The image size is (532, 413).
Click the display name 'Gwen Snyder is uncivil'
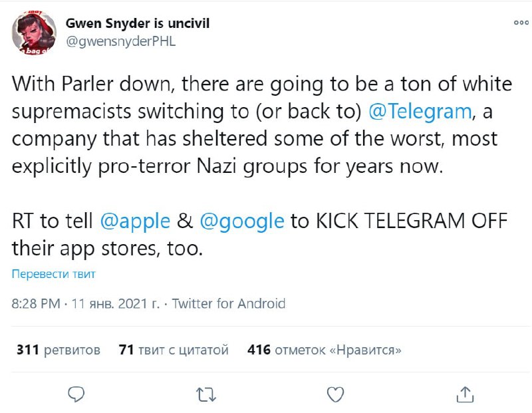point(138,23)
